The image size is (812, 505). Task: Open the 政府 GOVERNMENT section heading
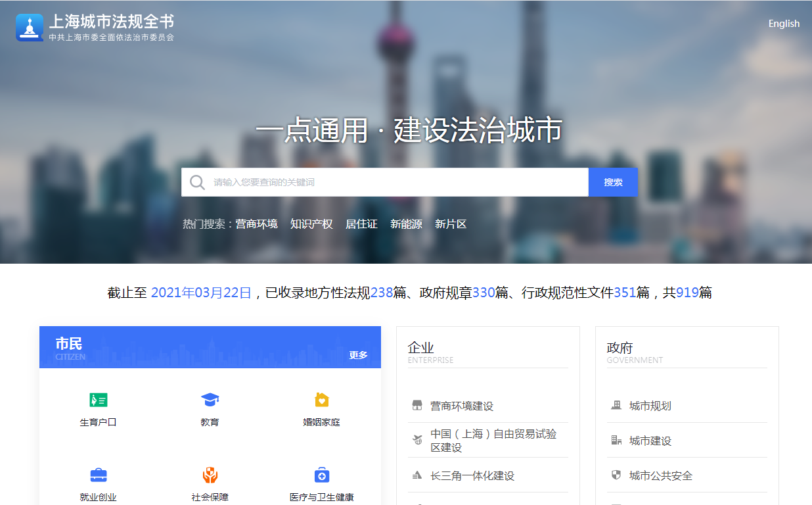(635, 352)
